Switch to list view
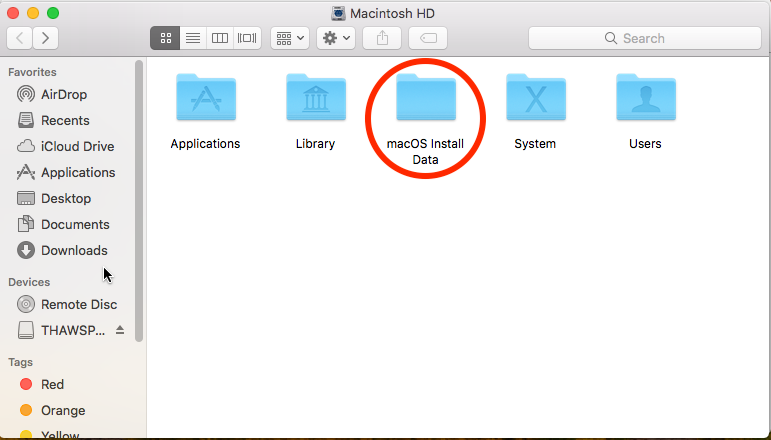This screenshot has height=440, width=771. [x=193, y=38]
